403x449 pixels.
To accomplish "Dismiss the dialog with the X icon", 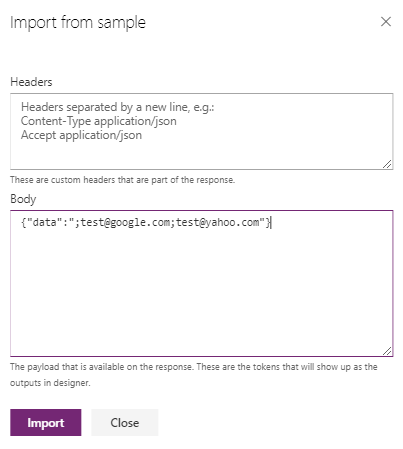I will click(x=386, y=22).
